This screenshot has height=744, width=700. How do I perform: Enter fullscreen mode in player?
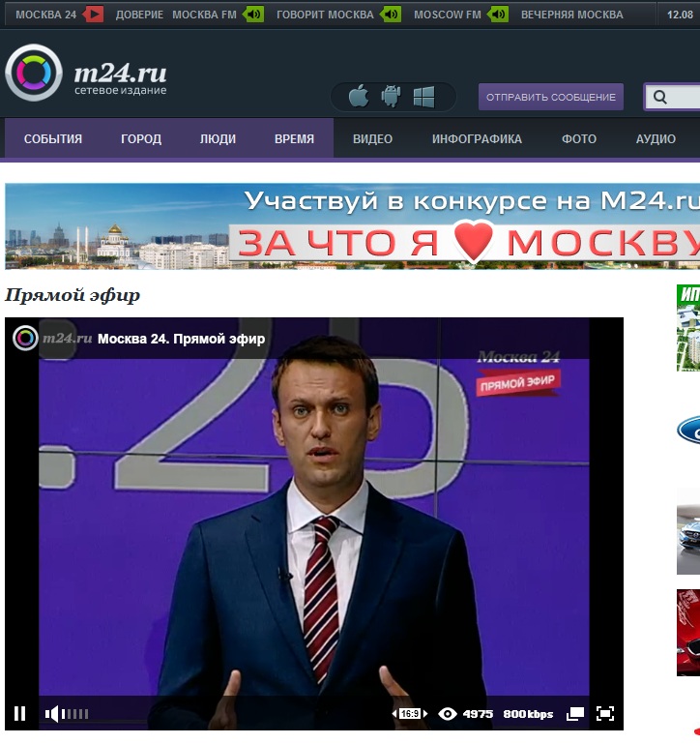tap(605, 713)
